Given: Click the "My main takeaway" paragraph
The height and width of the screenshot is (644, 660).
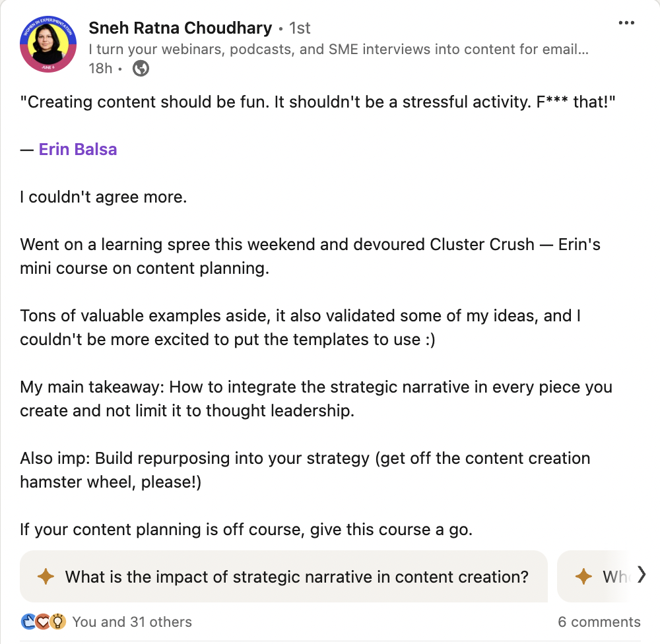Looking at the screenshot, I should (x=316, y=399).
